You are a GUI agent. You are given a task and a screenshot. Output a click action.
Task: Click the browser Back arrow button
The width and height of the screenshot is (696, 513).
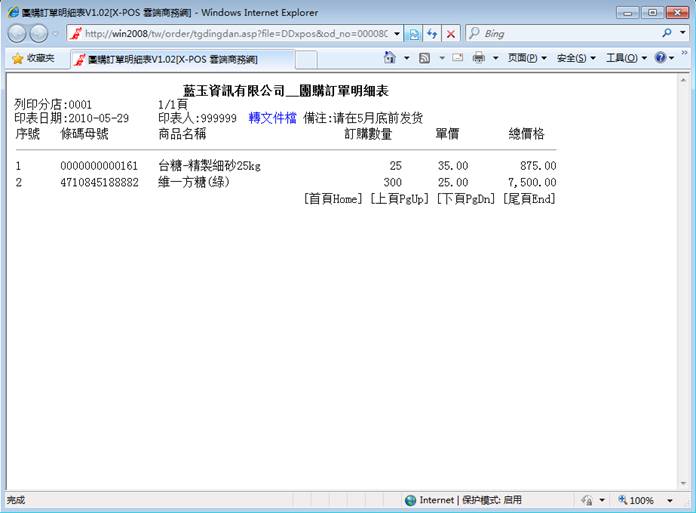[x=18, y=33]
